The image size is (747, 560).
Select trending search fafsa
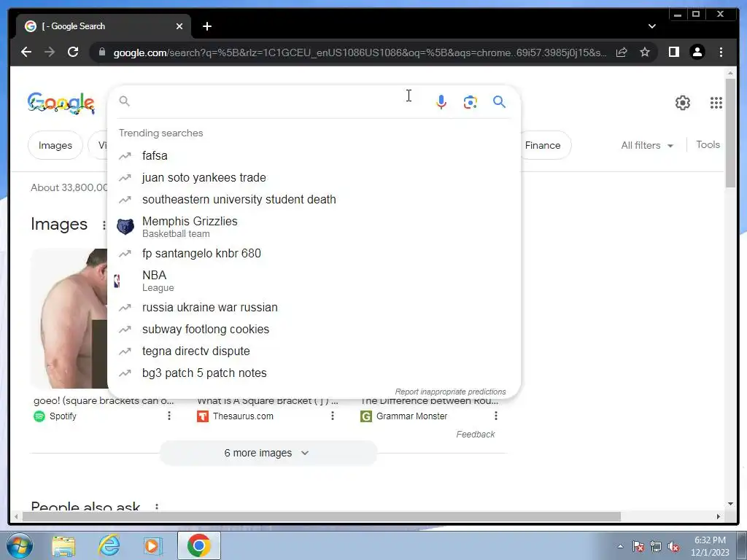click(x=314, y=156)
